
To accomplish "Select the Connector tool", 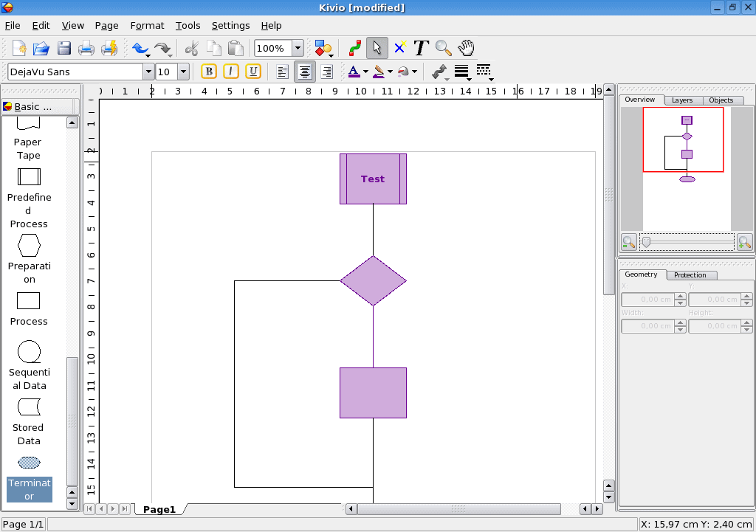I will click(x=355, y=48).
